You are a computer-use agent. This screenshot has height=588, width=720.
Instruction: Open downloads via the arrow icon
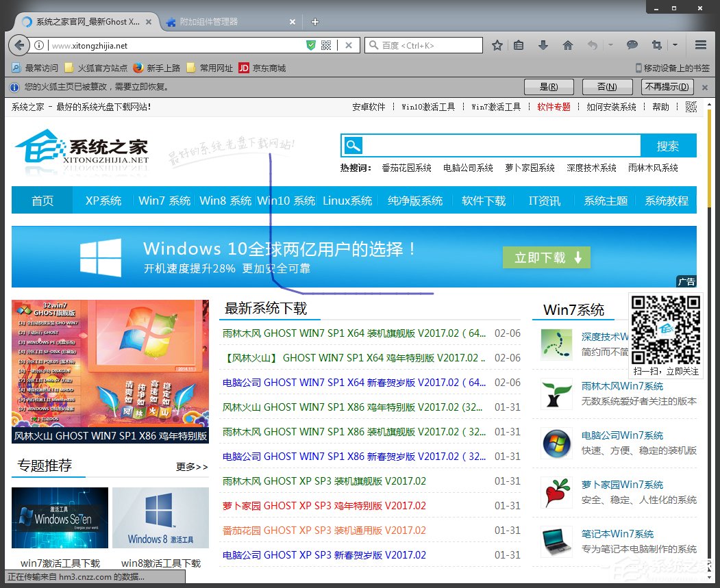click(543, 44)
